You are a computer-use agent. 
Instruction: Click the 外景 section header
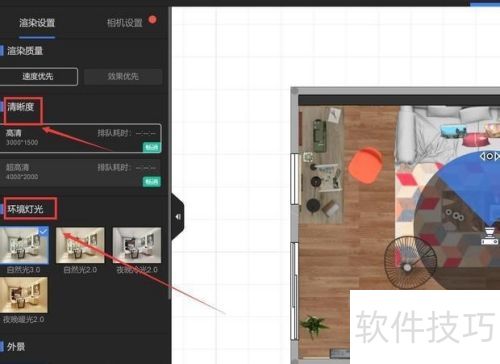pyautogui.click(x=16, y=347)
